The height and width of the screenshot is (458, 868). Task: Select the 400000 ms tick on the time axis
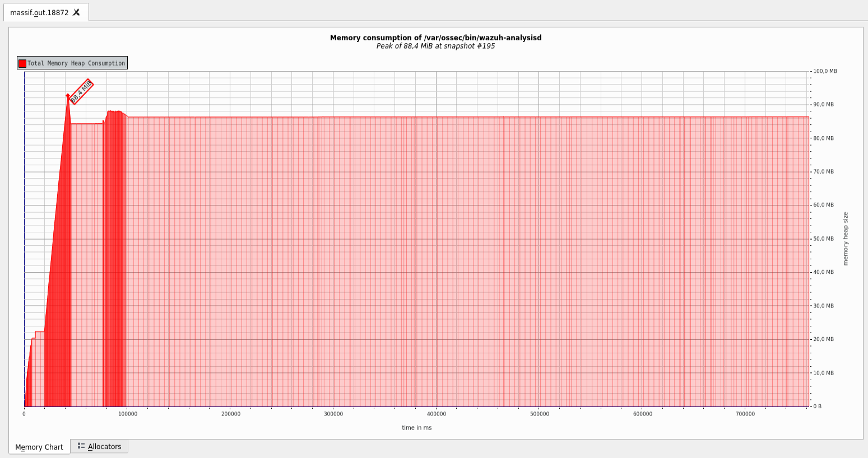437,414
